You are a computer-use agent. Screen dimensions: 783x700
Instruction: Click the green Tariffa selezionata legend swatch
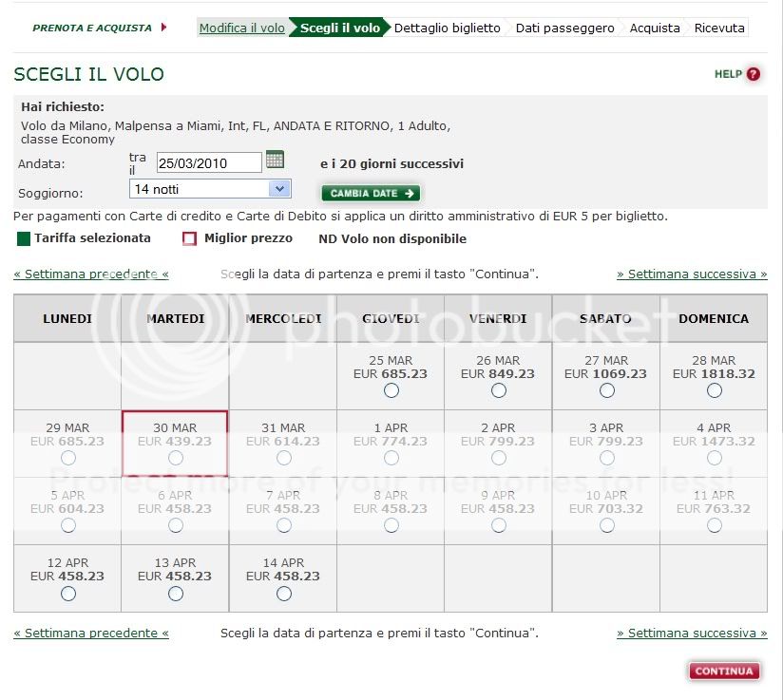click(24, 239)
